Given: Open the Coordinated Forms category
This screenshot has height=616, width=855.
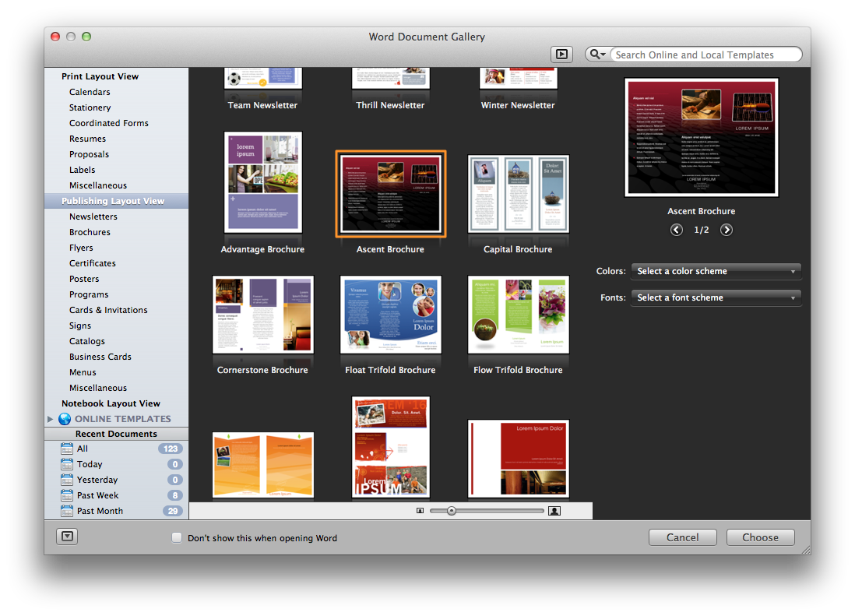Looking at the screenshot, I should point(108,123).
